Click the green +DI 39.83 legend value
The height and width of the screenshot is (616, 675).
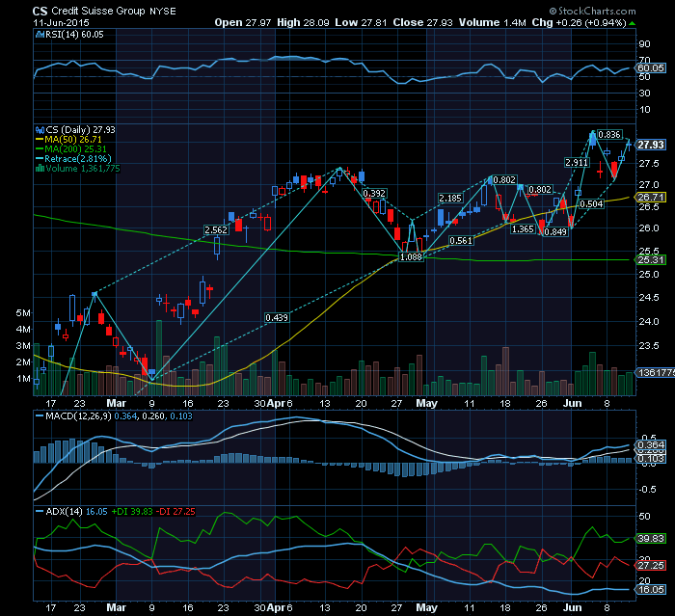[x=132, y=511]
